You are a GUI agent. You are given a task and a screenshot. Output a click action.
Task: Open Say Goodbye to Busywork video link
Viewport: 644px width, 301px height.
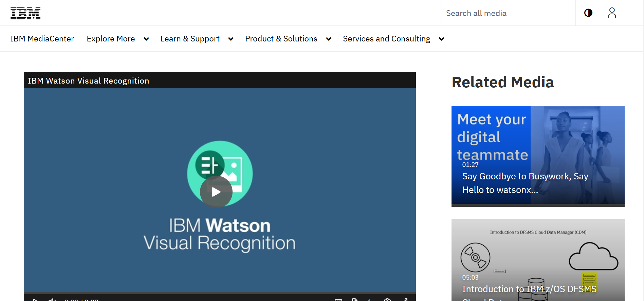coord(525,183)
